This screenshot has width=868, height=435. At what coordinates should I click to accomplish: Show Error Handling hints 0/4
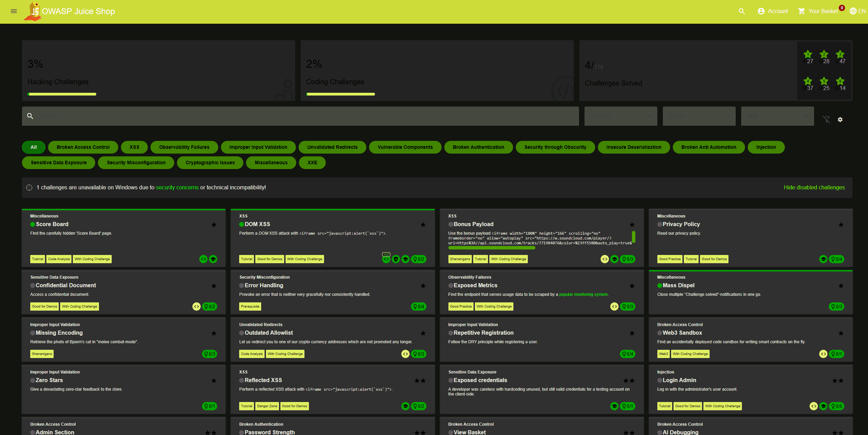pos(419,306)
